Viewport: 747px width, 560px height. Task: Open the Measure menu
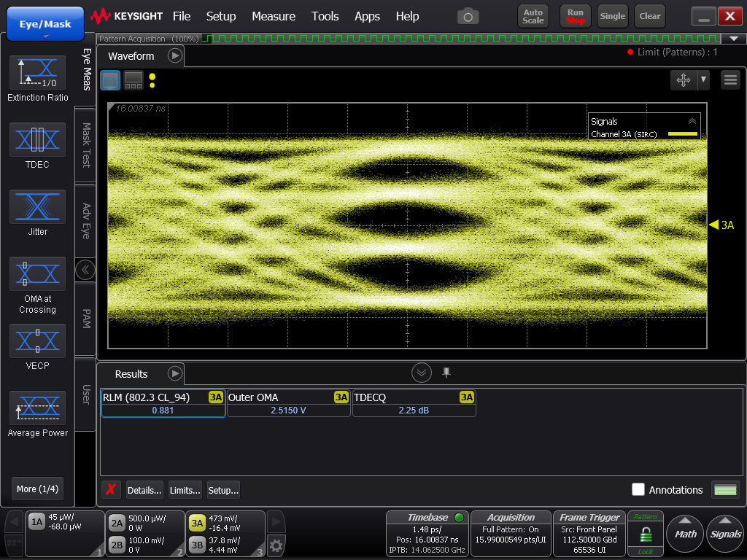[274, 16]
